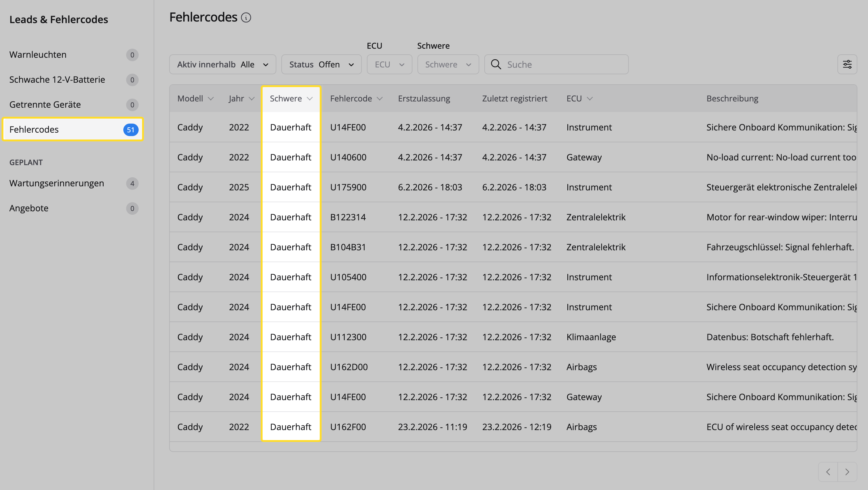This screenshot has height=490, width=868.
Task: Go to previous page arrow
Action: [828, 472]
